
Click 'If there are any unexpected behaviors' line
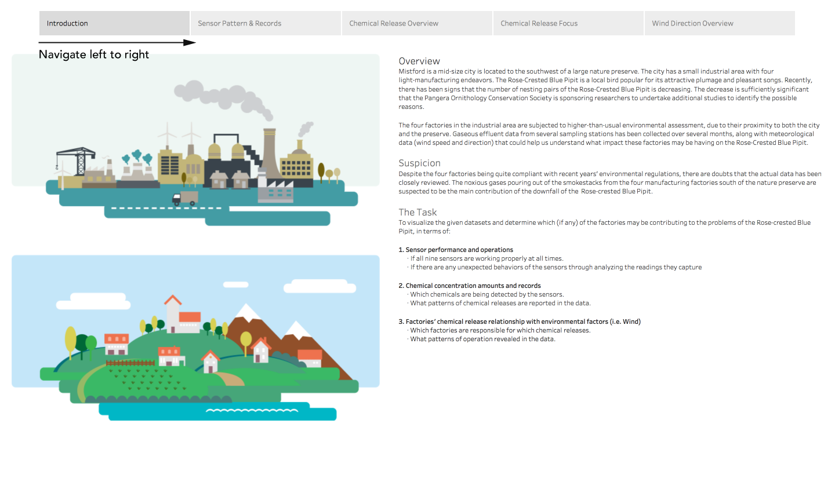click(x=555, y=267)
